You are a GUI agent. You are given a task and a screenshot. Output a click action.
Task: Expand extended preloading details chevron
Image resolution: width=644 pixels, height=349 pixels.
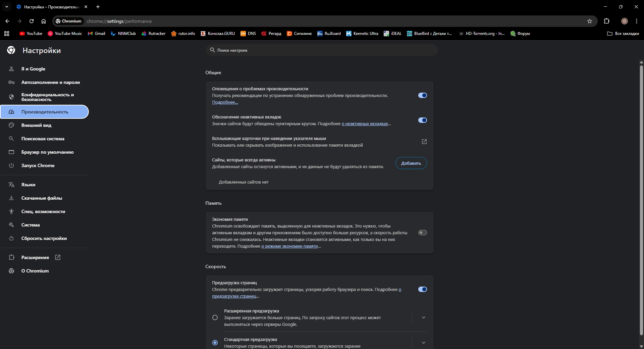pyautogui.click(x=423, y=317)
